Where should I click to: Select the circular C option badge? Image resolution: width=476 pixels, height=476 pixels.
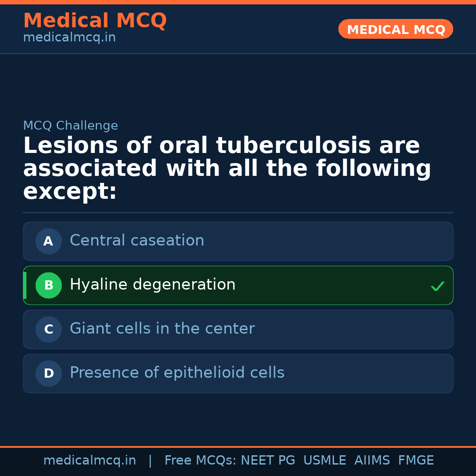[48, 329]
